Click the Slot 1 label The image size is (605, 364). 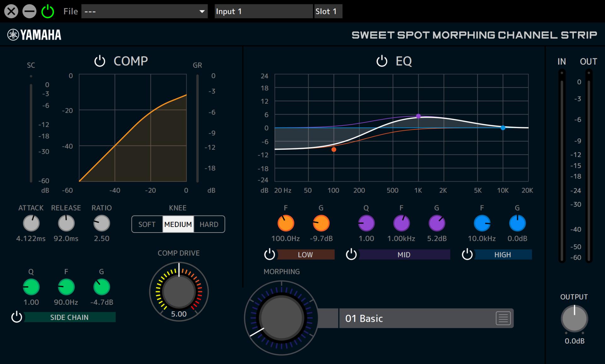328,12
